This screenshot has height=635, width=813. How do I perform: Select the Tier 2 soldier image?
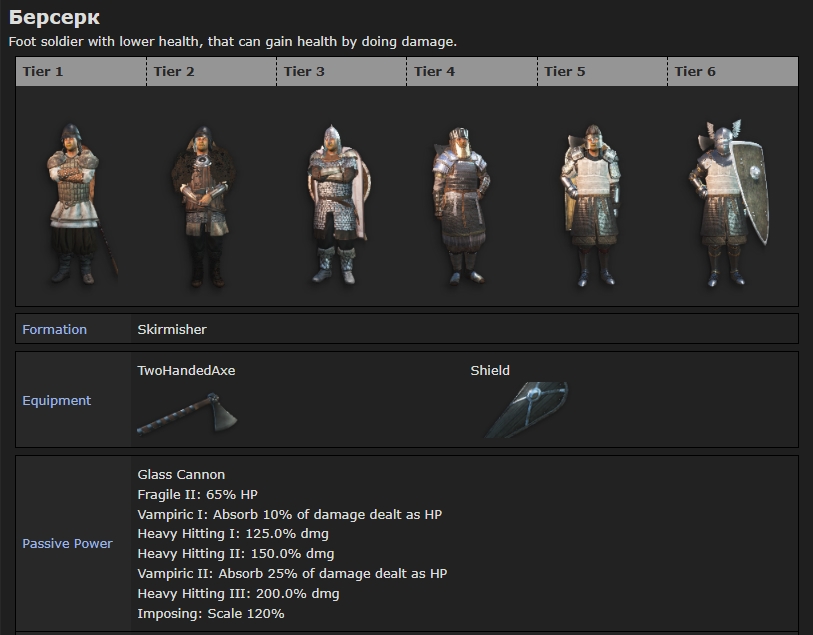pos(203,204)
